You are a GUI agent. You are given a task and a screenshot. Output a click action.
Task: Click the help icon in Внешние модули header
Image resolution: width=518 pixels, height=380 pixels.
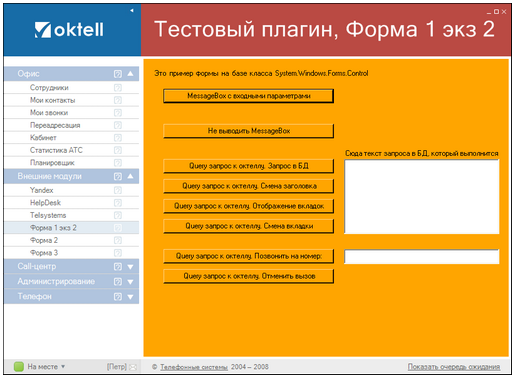point(118,176)
